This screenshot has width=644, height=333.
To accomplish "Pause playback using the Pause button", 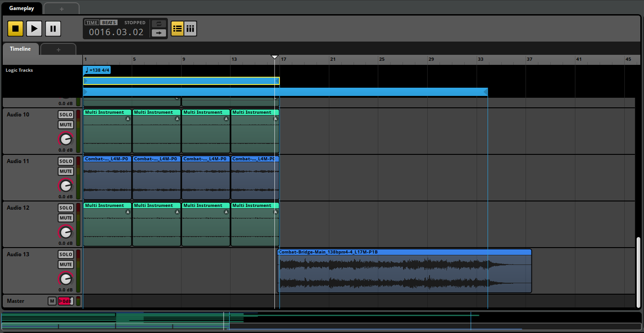I will [x=53, y=28].
